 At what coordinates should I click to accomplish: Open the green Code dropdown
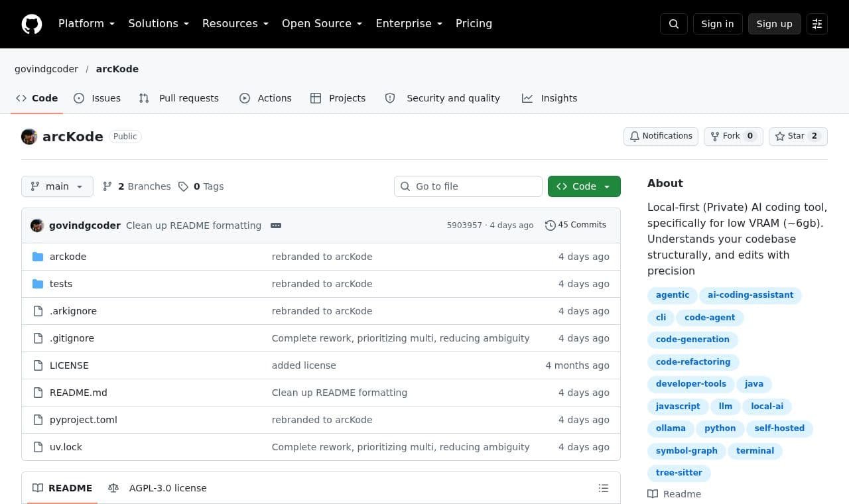pyautogui.click(x=584, y=186)
